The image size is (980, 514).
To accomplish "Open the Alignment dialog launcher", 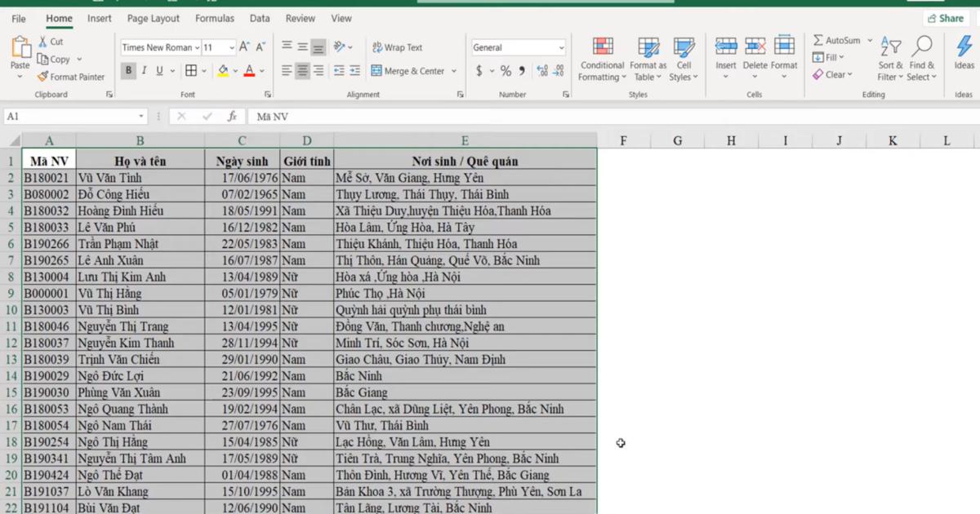I will (x=461, y=95).
